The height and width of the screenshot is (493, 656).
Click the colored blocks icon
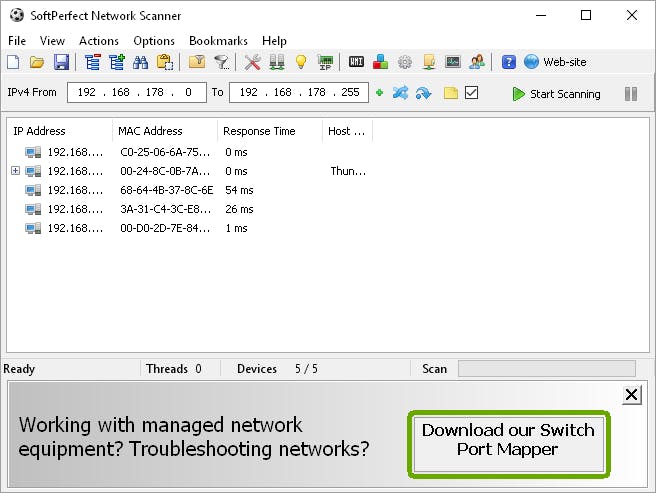380,62
